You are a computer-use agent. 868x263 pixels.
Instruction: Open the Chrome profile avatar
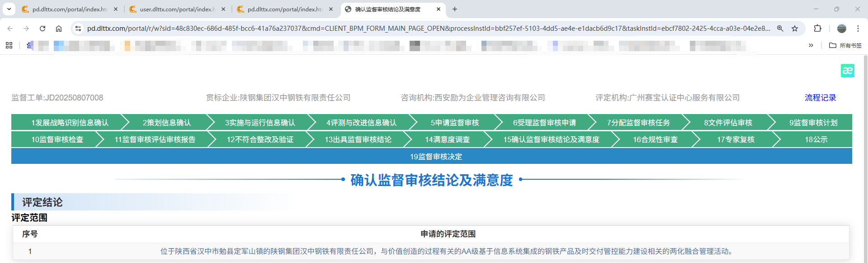(x=842, y=29)
